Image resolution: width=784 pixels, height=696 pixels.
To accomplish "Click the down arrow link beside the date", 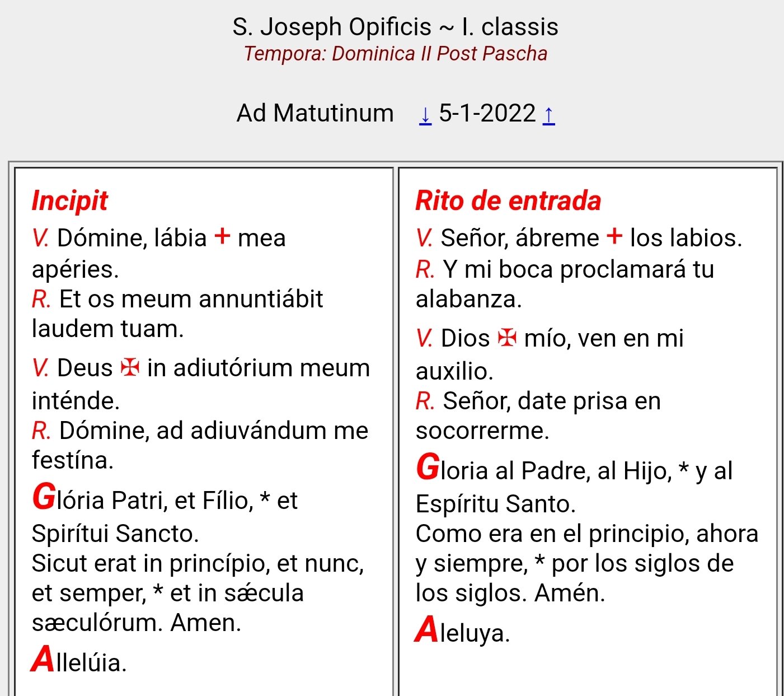I will pos(425,115).
